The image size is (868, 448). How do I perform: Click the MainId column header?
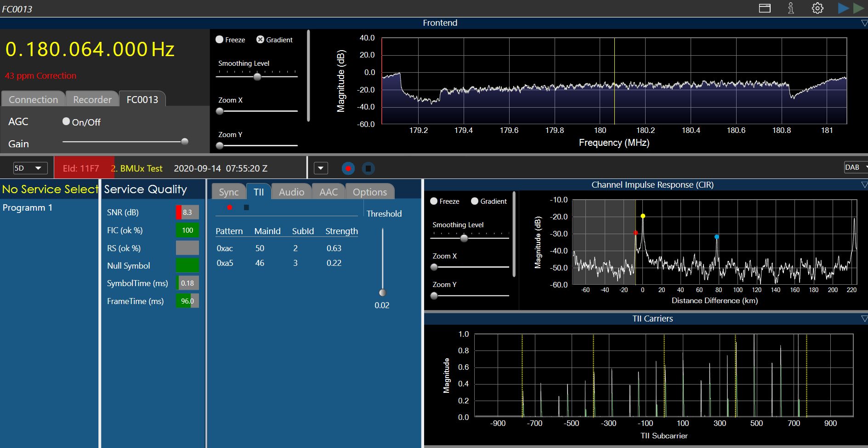[x=267, y=231]
